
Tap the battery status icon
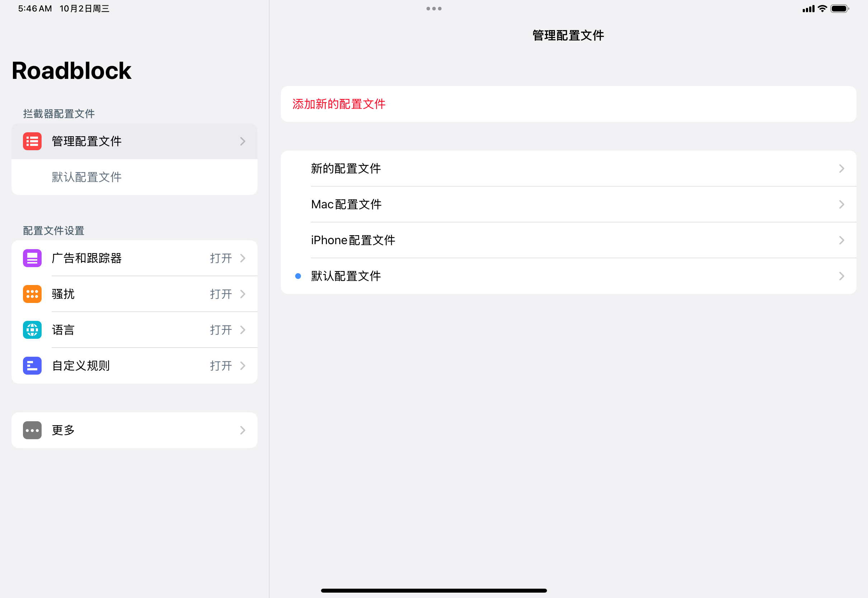840,9
